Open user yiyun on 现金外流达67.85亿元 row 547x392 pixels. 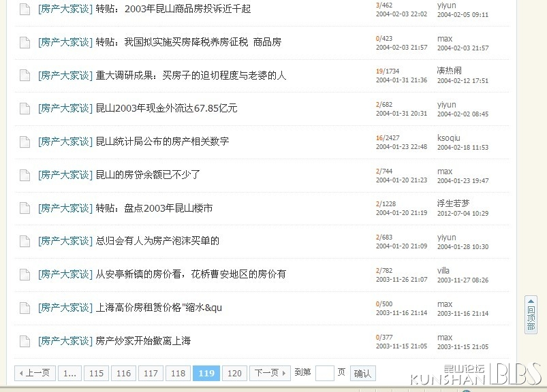(x=447, y=105)
